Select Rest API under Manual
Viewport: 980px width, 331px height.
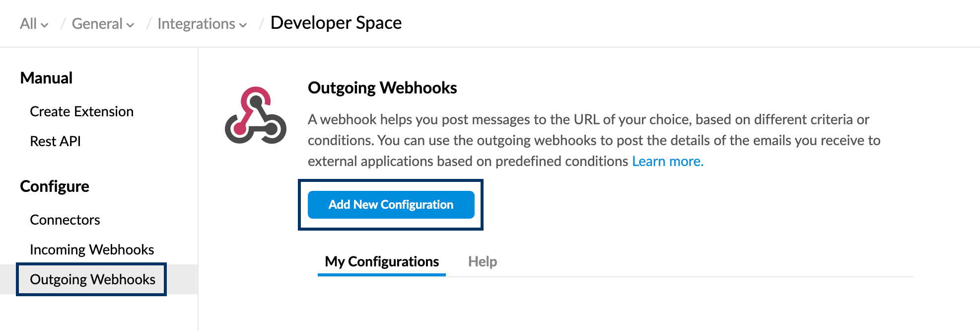[x=55, y=141]
